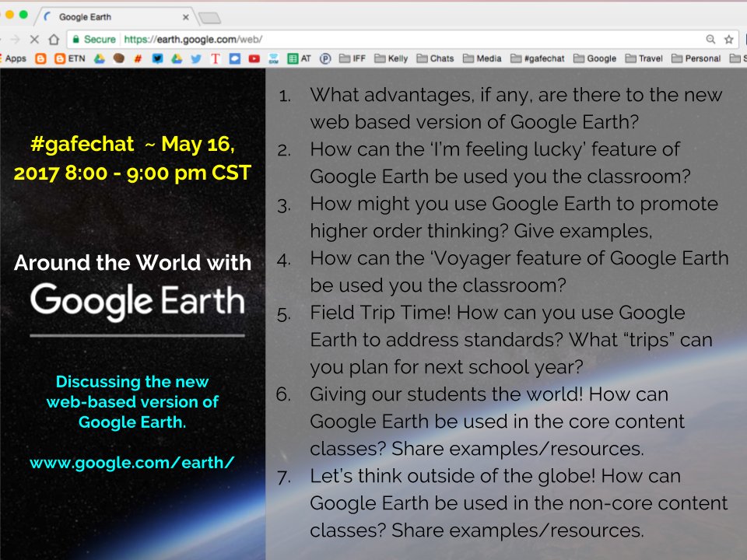Bookmark this page with the star icon
Viewport: 747px width, 560px height.
pyautogui.click(x=729, y=40)
